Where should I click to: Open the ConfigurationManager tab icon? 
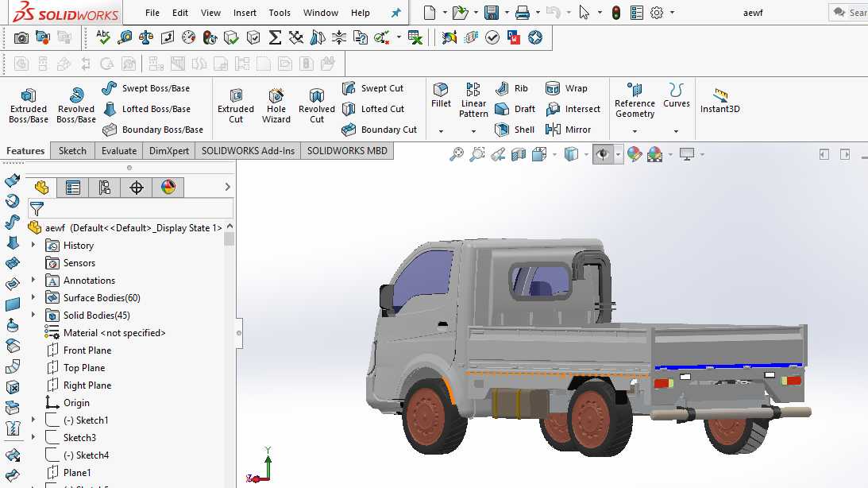104,188
